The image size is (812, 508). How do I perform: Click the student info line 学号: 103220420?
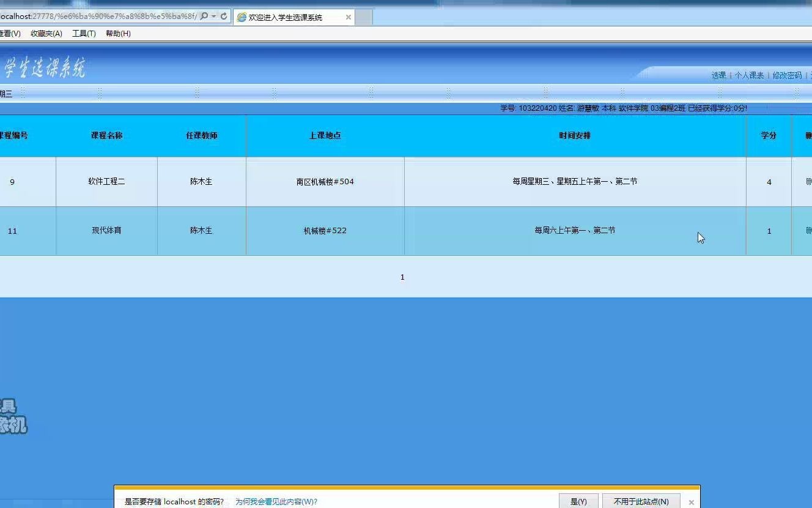(x=624, y=108)
